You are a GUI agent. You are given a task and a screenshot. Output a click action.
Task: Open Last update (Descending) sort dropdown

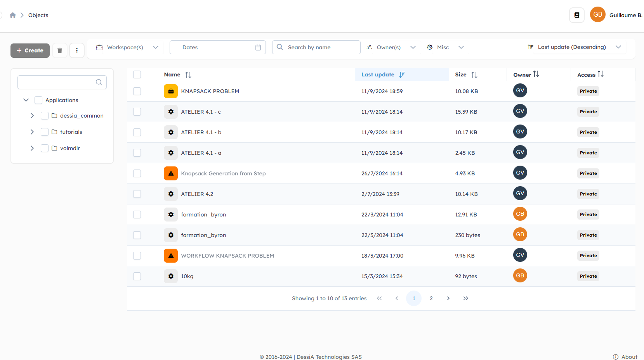point(575,47)
